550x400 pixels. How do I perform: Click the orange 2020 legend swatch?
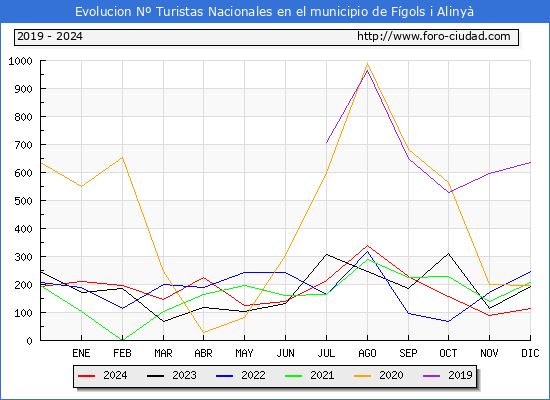(x=363, y=376)
